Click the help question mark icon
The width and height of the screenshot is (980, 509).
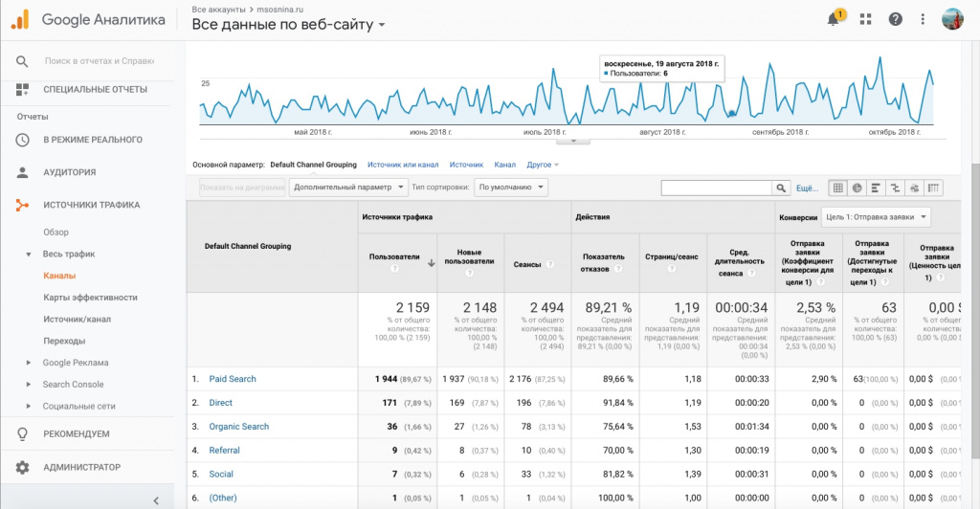coord(896,19)
